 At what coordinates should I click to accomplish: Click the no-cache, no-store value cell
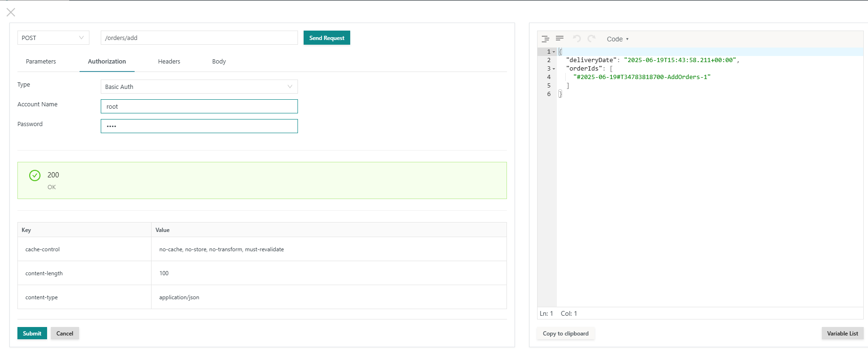(329, 249)
